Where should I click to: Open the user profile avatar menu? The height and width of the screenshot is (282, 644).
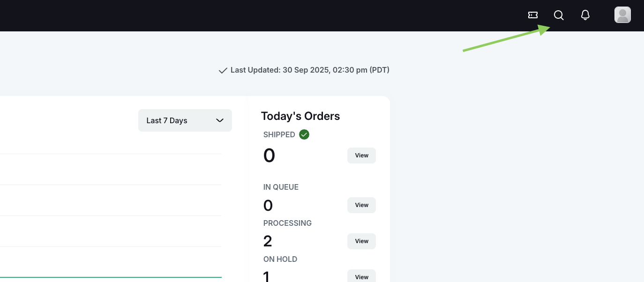point(622,15)
